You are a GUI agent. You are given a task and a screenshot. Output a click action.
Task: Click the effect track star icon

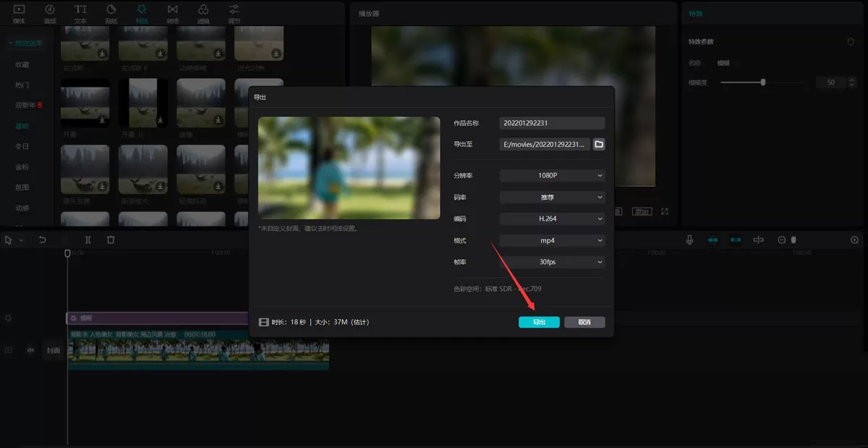click(x=9, y=318)
